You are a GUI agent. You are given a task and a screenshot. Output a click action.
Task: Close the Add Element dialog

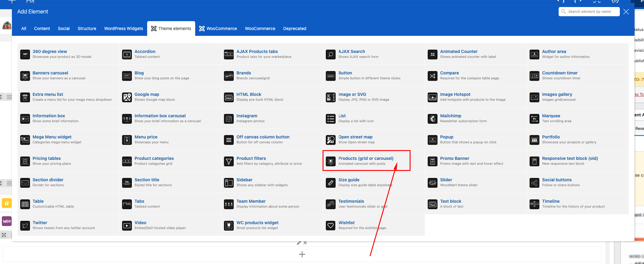tap(626, 12)
